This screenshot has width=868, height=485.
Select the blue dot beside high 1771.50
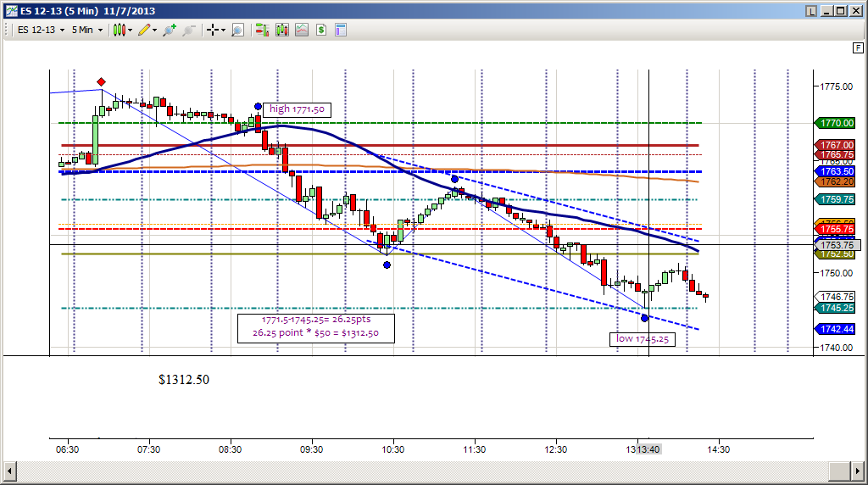[x=258, y=106]
